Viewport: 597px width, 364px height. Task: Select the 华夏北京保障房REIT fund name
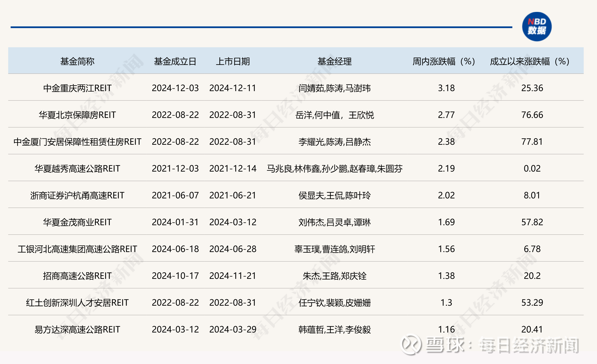77,115
